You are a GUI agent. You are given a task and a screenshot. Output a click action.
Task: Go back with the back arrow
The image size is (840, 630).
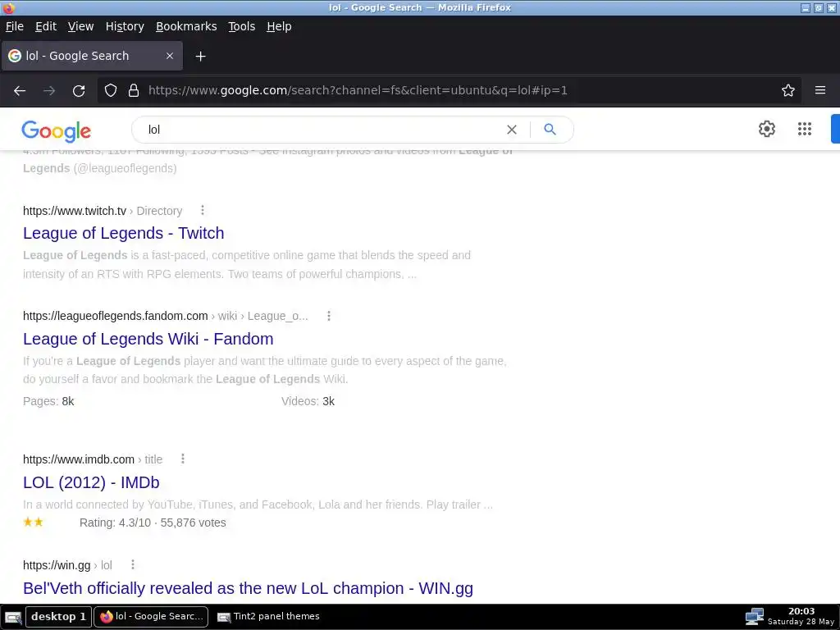[x=20, y=90]
